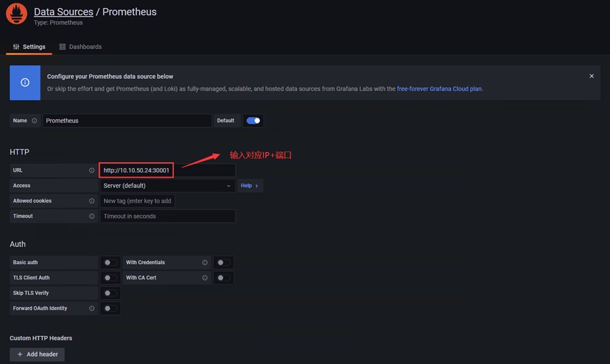
Task: Enable the Forward OAuth Identity toggle
Action: point(110,308)
